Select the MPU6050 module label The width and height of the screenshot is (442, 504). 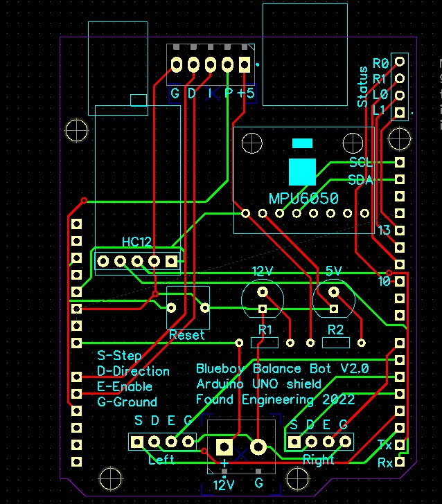pyautogui.click(x=303, y=198)
